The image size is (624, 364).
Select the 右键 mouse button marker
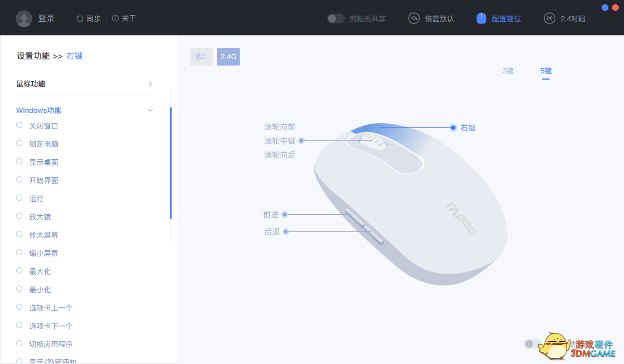point(453,127)
